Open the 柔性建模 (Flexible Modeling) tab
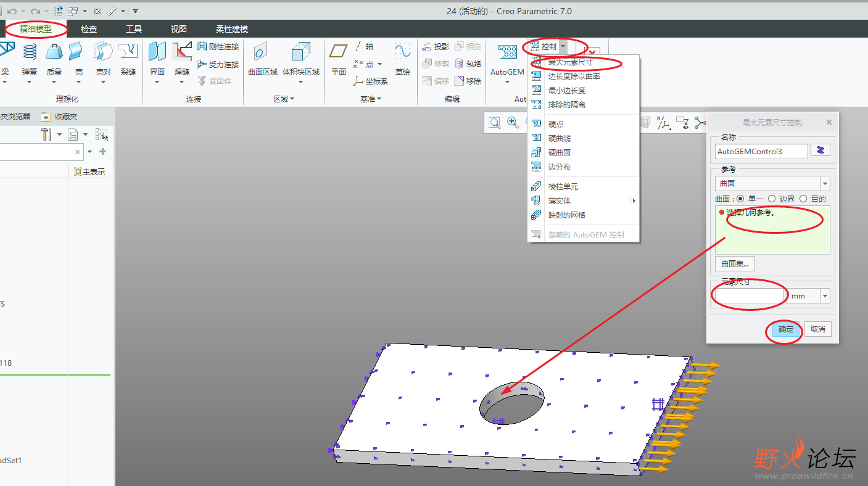Image resolution: width=868 pixels, height=486 pixels. (232, 29)
